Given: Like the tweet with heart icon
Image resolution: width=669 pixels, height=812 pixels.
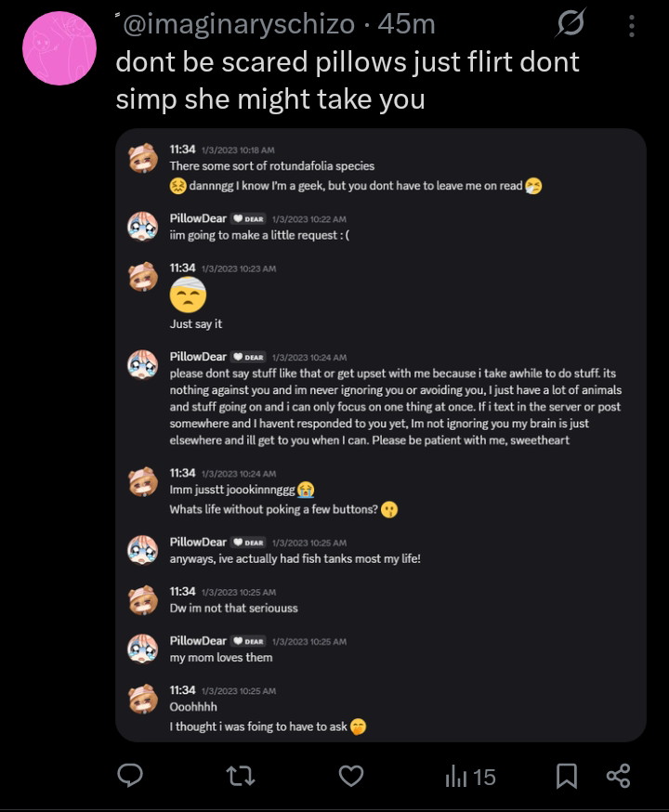Looking at the screenshot, I should point(350,775).
